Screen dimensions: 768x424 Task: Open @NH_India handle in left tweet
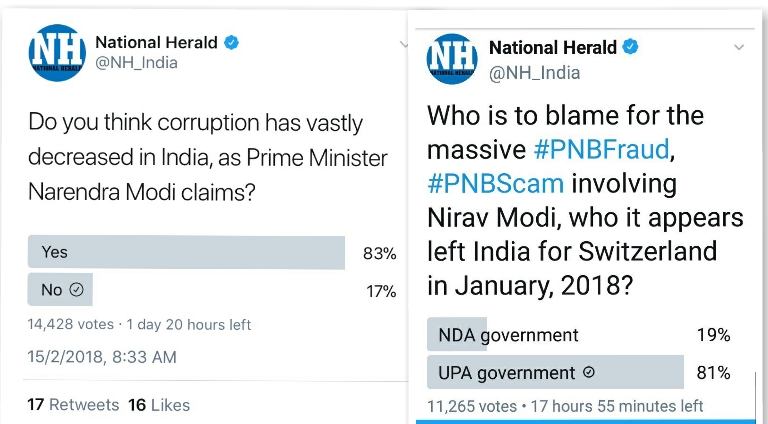[137, 63]
